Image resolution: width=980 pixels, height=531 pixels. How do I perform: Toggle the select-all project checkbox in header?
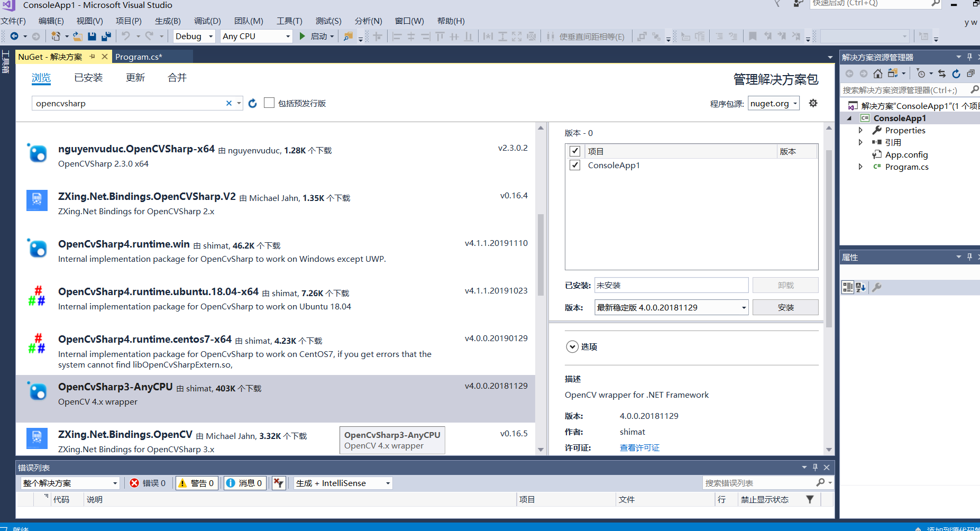575,151
